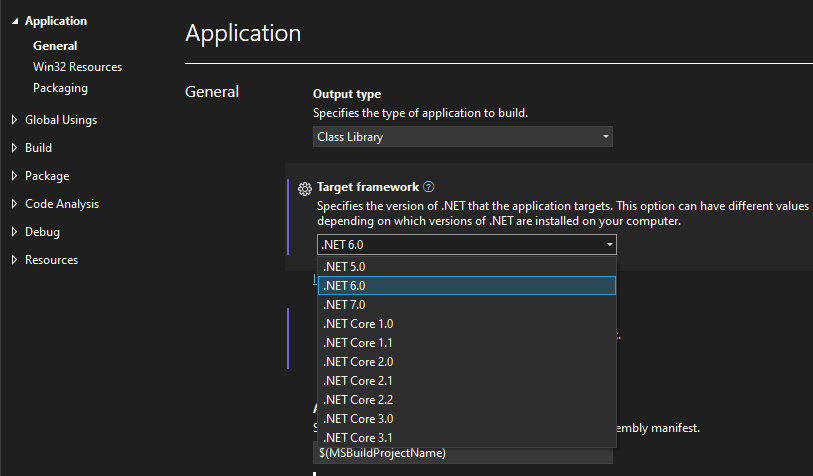
Task: Open the Output type Class Library dropdown
Action: [462, 137]
